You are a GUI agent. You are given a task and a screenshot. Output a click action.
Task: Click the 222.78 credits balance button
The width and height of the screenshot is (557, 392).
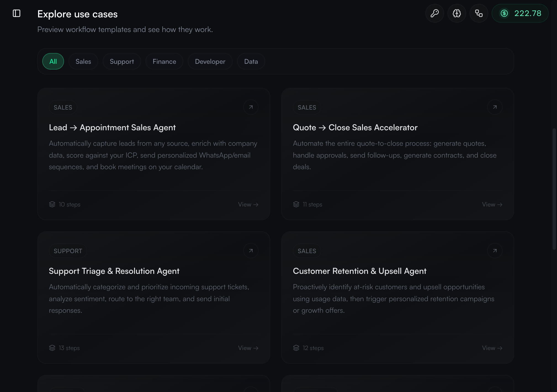coord(520,13)
